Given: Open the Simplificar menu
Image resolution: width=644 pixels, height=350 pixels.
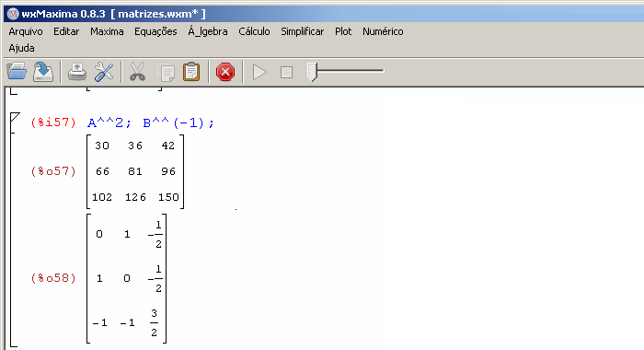Looking at the screenshot, I should (303, 31).
